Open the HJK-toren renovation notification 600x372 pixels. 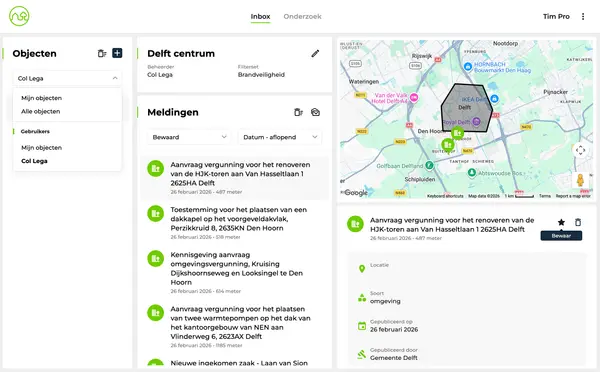point(235,178)
